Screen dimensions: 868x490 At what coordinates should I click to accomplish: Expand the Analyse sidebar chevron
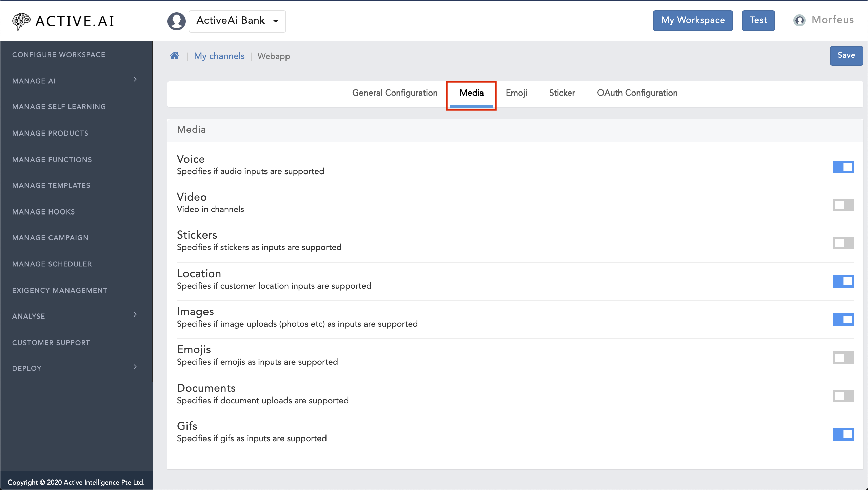[x=135, y=314]
